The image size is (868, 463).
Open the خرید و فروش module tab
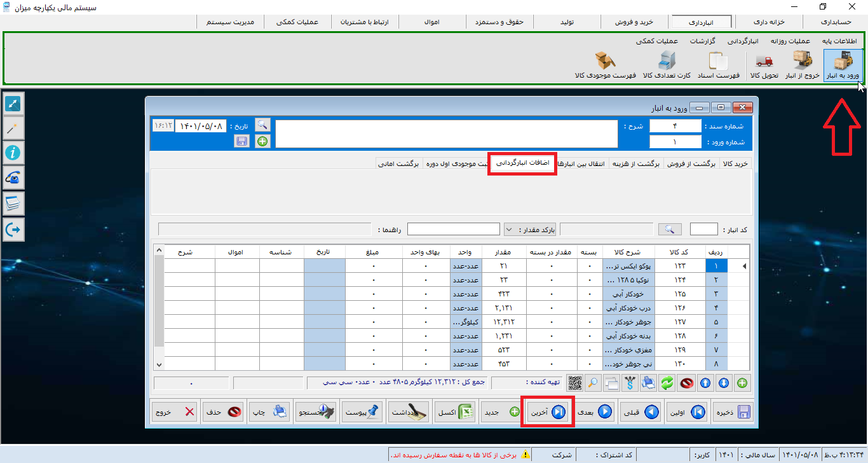(x=634, y=22)
